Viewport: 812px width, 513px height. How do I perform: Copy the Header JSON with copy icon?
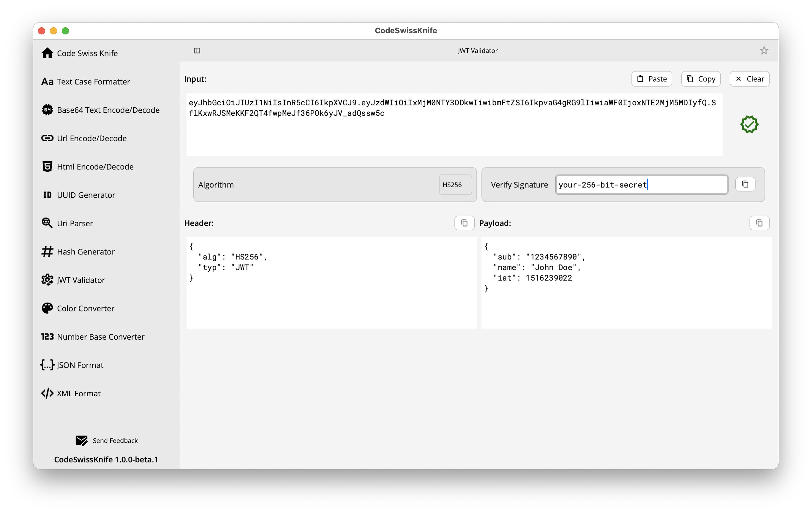pyautogui.click(x=464, y=223)
